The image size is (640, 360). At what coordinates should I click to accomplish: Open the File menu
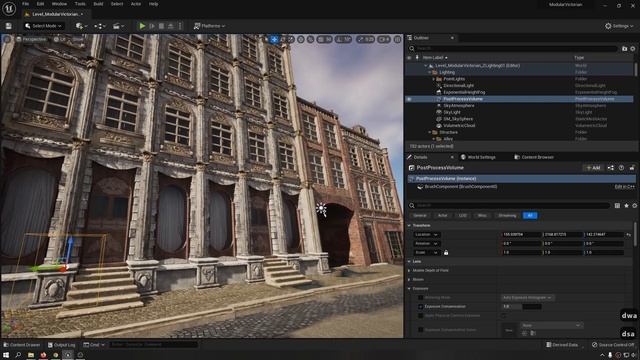point(25,4)
